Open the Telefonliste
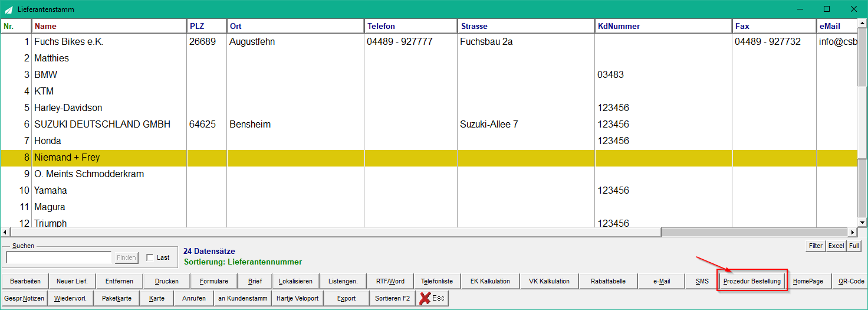This screenshot has width=868, height=310. click(437, 281)
